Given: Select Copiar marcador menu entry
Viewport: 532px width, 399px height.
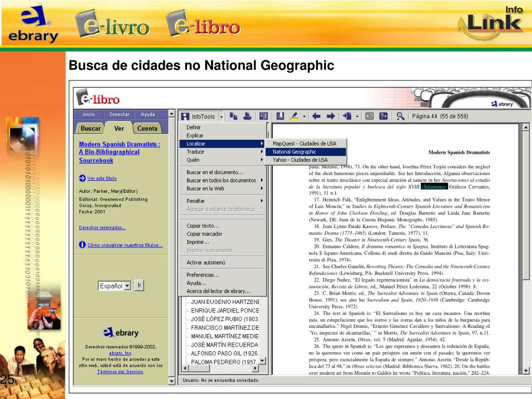Looking at the screenshot, I should point(222,234).
